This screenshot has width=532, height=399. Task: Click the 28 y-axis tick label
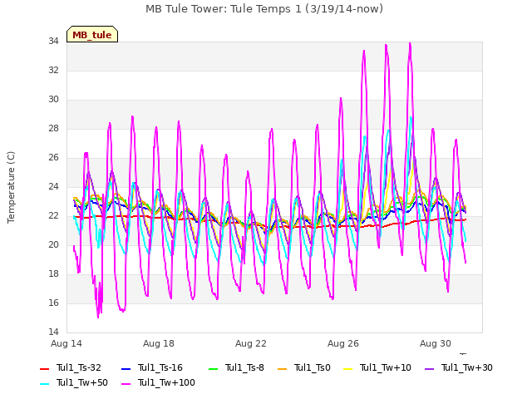coord(53,129)
